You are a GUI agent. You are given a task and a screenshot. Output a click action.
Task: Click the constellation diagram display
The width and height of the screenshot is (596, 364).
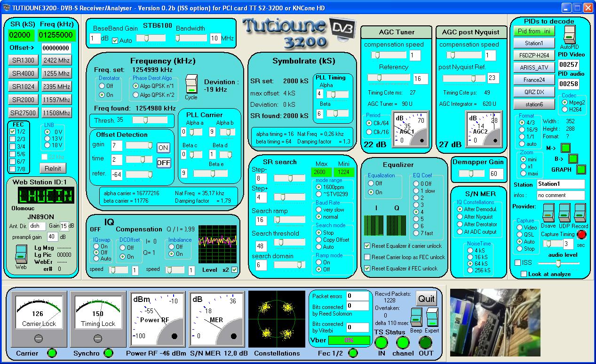click(x=276, y=319)
